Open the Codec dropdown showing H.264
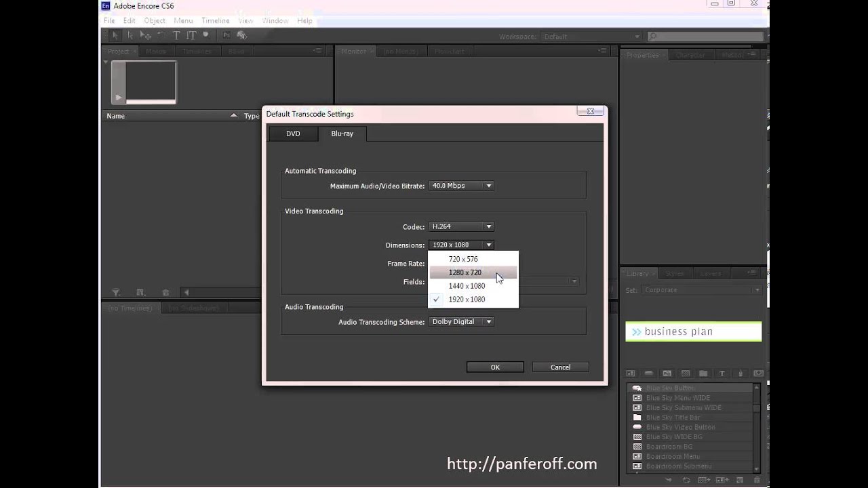The height and width of the screenshot is (488, 868). [461, 226]
